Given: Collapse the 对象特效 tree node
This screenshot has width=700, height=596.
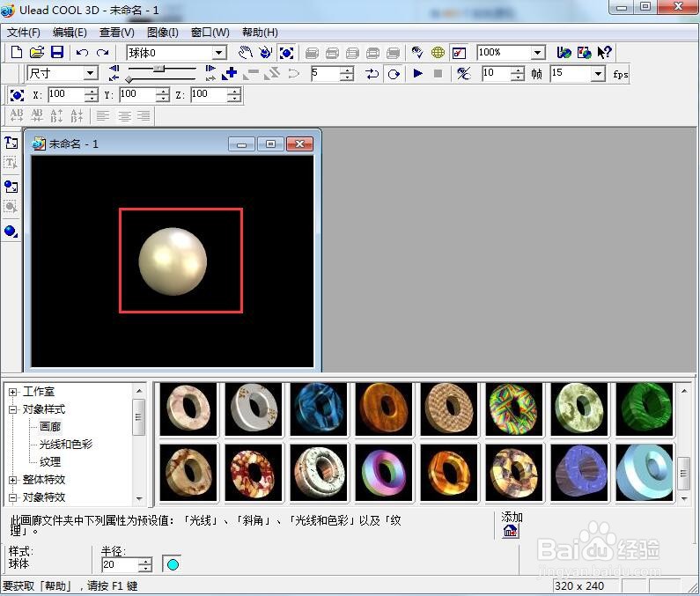Looking at the screenshot, I should coord(12,497).
